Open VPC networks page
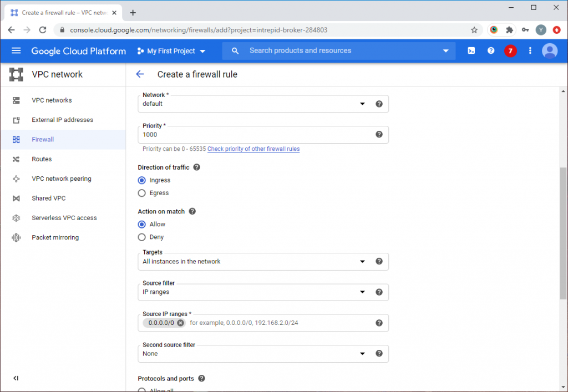Screen dimensions: 568x392 52,100
